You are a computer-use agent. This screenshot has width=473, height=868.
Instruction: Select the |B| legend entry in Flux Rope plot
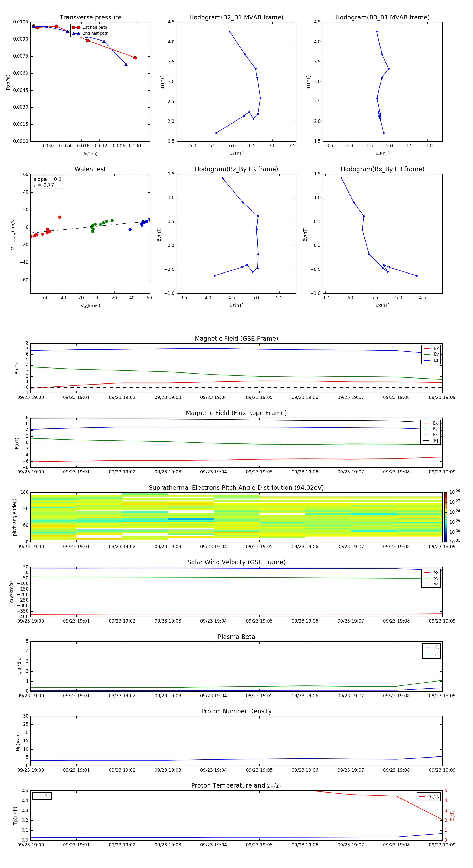[x=431, y=441]
